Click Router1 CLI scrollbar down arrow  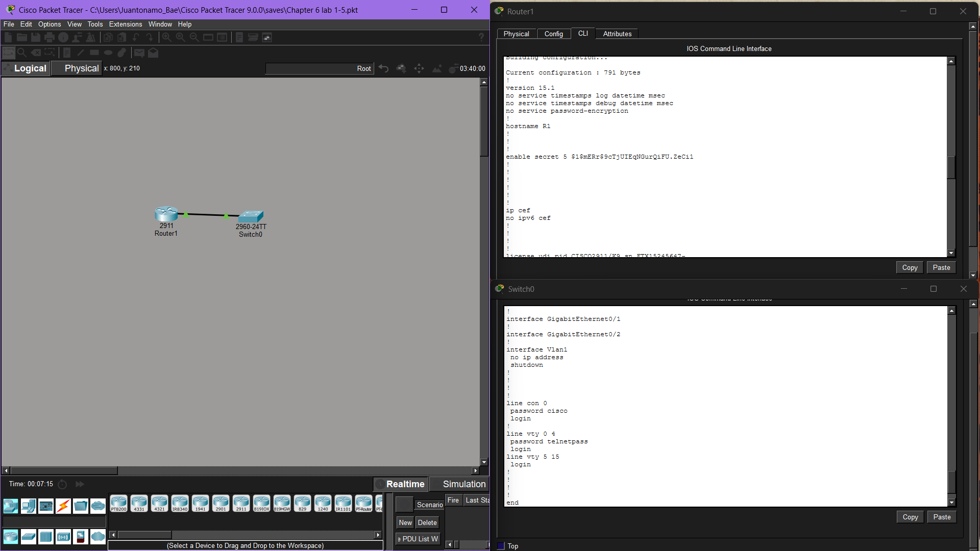tap(951, 253)
